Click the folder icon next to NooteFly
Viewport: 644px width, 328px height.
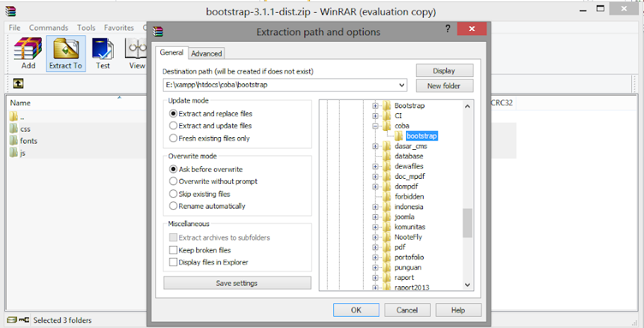(386, 237)
